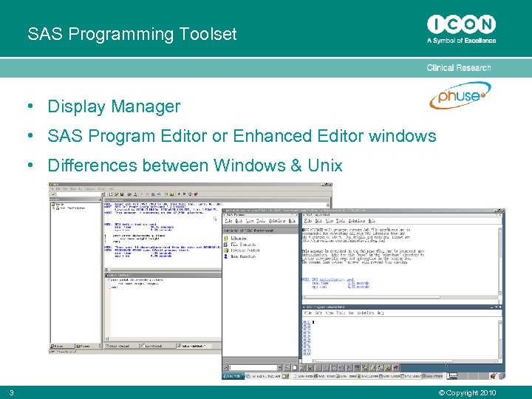Open View menu in Unix Program Editor window
Screen dimensions: 532x399
pos(330,313)
